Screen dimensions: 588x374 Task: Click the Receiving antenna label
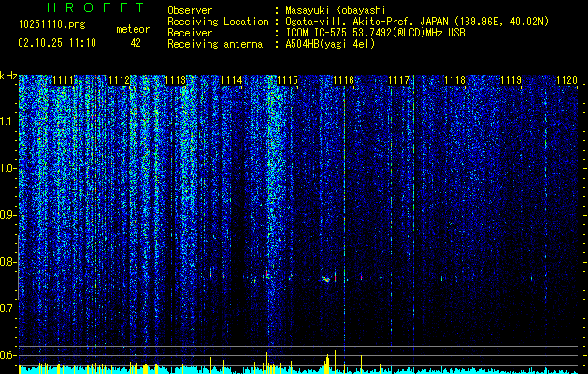[215, 44]
